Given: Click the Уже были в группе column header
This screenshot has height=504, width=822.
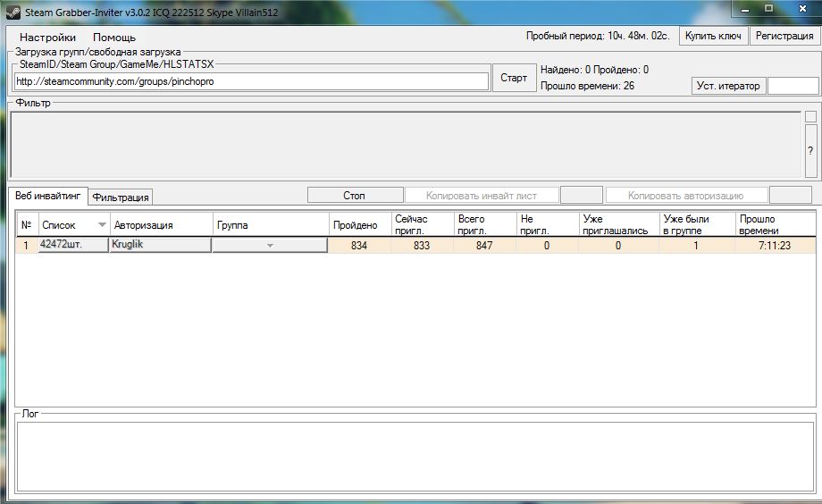Looking at the screenshot, I should tap(697, 224).
